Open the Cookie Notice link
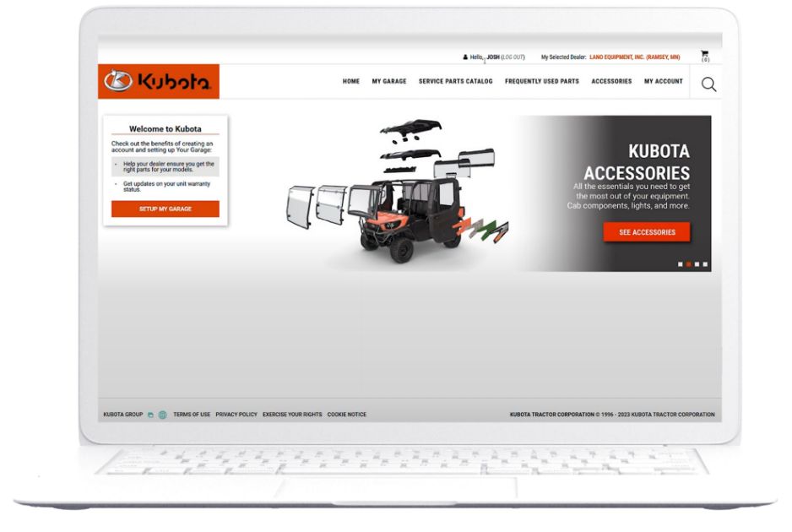This screenshot has height=532, width=792. tap(346, 415)
